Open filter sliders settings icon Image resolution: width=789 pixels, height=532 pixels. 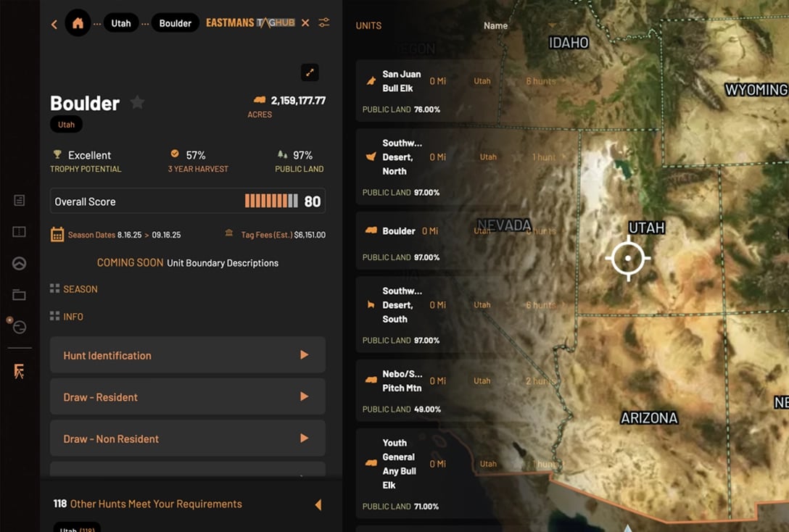[324, 22]
